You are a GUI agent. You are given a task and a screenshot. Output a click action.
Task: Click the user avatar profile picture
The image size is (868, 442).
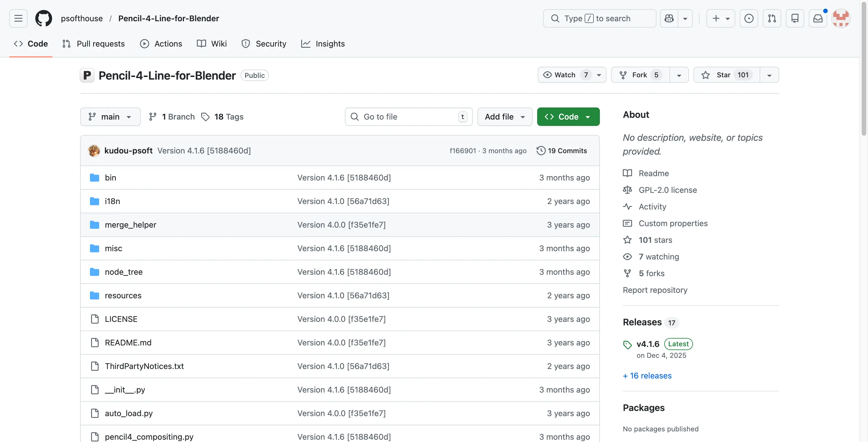[841, 18]
